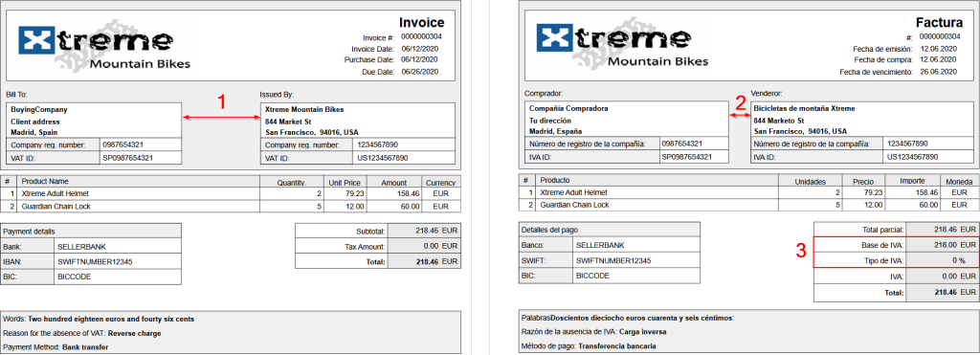Select the Compañía Compradora buyer name
The height and width of the screenshot is (355, 980).
[x=564, y=108]
